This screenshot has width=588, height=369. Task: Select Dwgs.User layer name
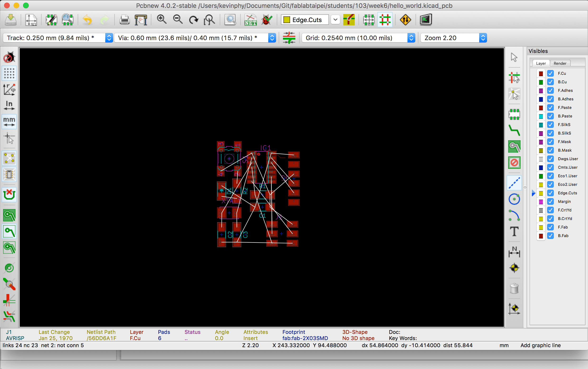tap(568, 159)
